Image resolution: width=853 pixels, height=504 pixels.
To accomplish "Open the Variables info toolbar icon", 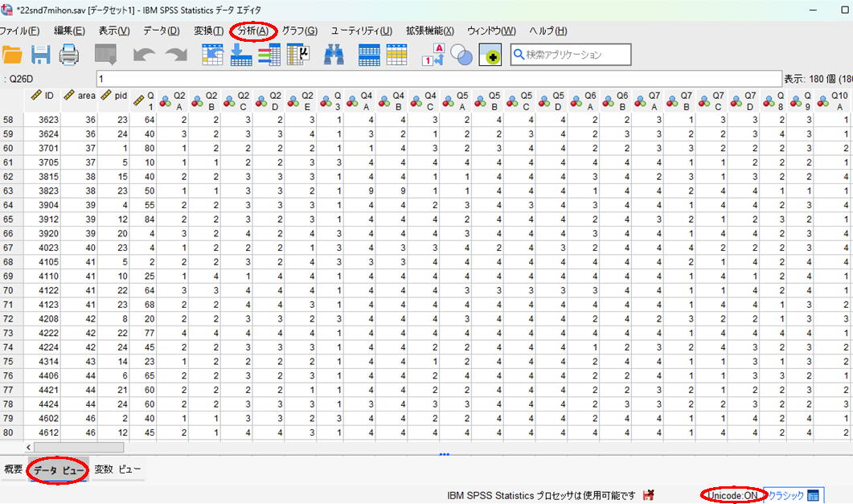I will (269, 55).
